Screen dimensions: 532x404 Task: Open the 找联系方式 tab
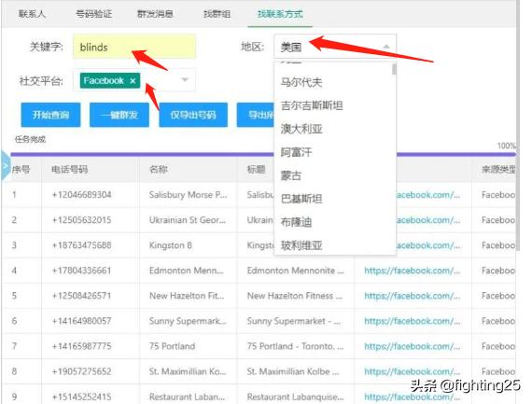click(280, 14)
